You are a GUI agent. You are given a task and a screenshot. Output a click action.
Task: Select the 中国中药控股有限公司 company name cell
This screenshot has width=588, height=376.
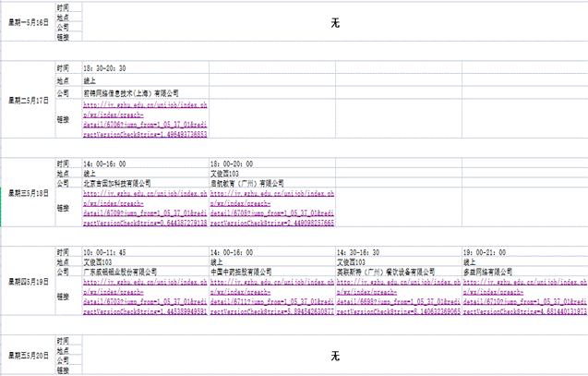[270, 273]
